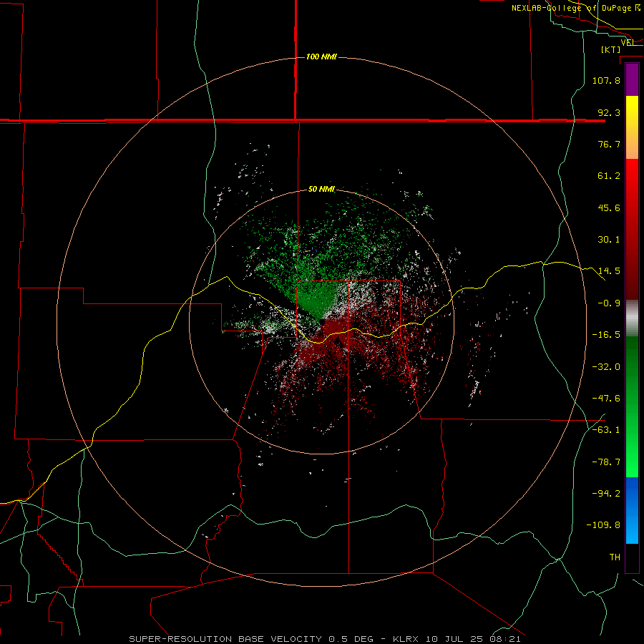Screen dimensions: 644x644
Task: Click the 45.6 velocity scale value
Action: (609, 208)
